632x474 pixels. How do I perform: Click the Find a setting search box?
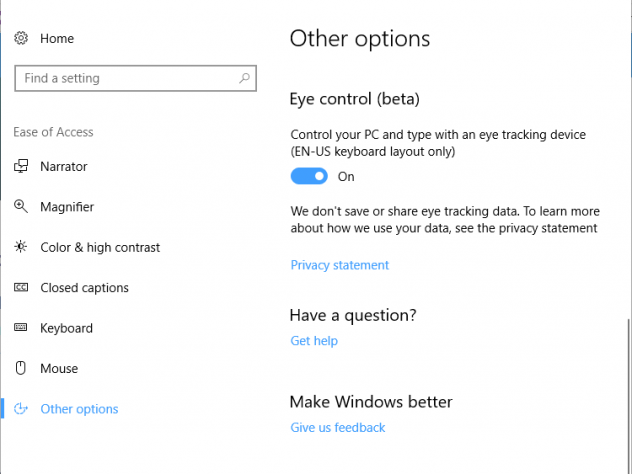click(x=125, y=78)
